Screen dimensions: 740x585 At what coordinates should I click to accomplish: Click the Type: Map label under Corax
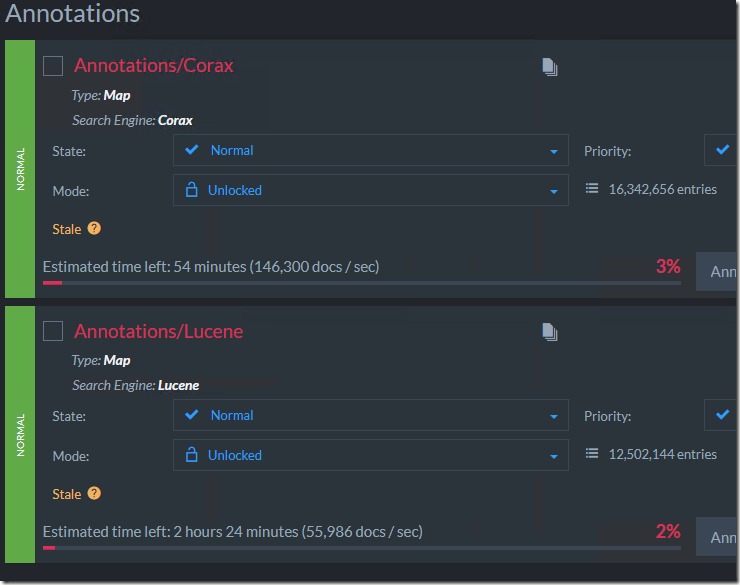[x=101, y=96]
